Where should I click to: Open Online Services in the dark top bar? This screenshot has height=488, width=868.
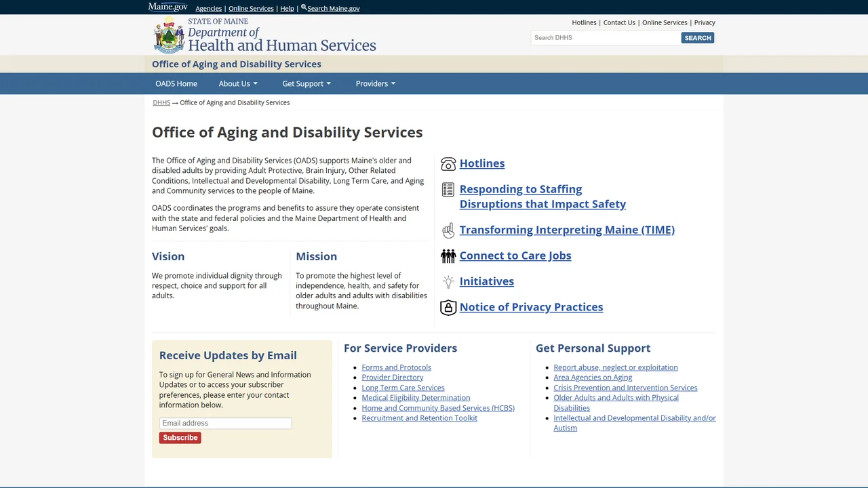251,9
